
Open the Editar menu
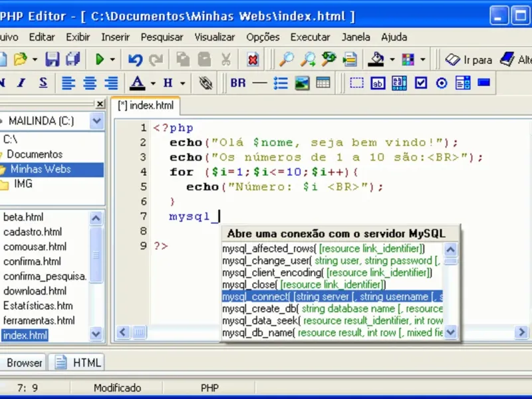[x=42, y=37]
